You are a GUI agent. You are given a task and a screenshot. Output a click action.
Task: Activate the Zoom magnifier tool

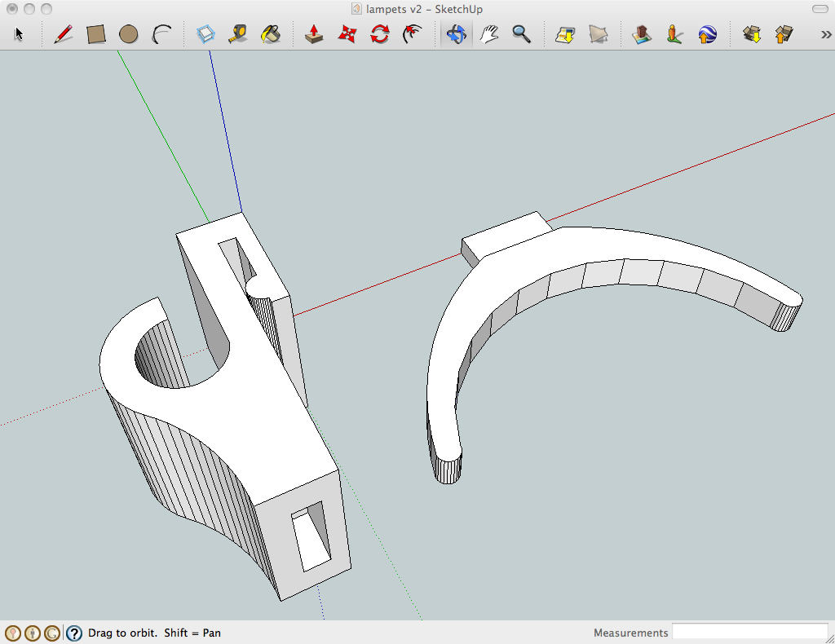pos(522,34)
